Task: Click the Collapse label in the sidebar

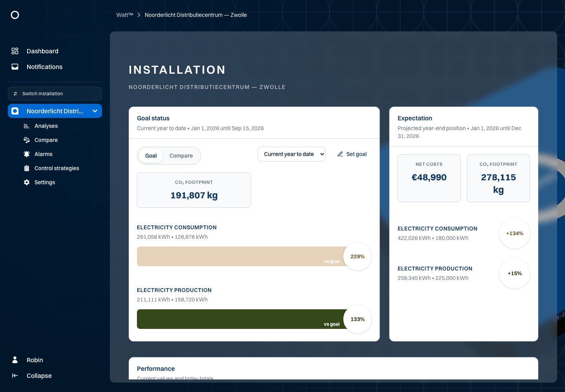Action: coord(39,376)
